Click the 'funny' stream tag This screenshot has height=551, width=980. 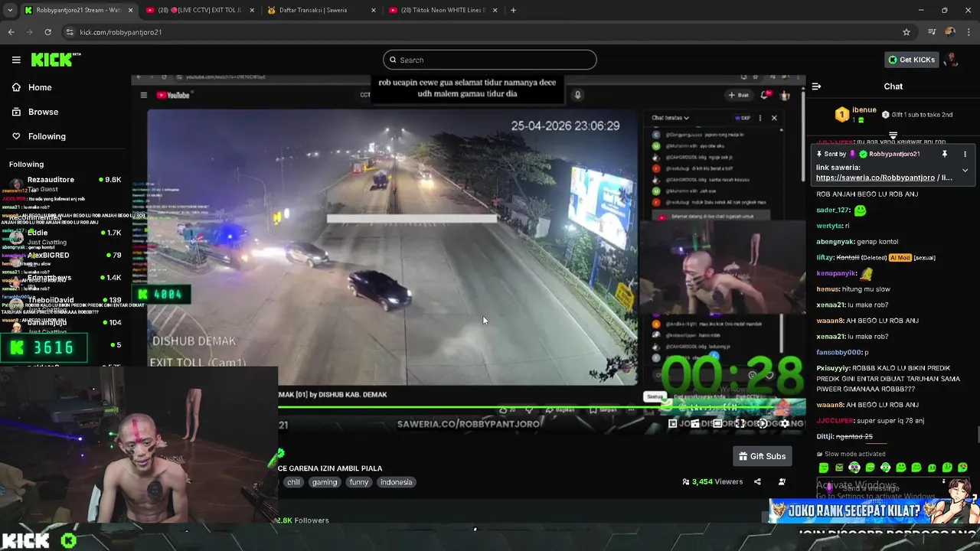click(359, 482)
